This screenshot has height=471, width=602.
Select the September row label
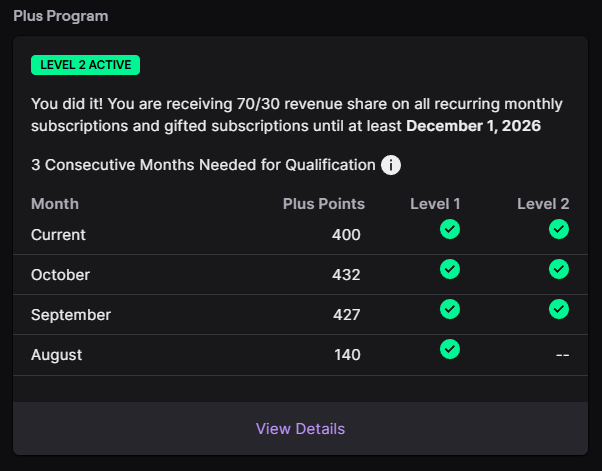click(x=71, y=315)
